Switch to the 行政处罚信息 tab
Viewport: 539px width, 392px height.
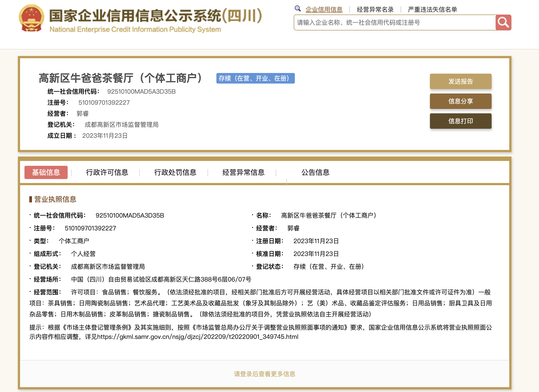point(175,172)
